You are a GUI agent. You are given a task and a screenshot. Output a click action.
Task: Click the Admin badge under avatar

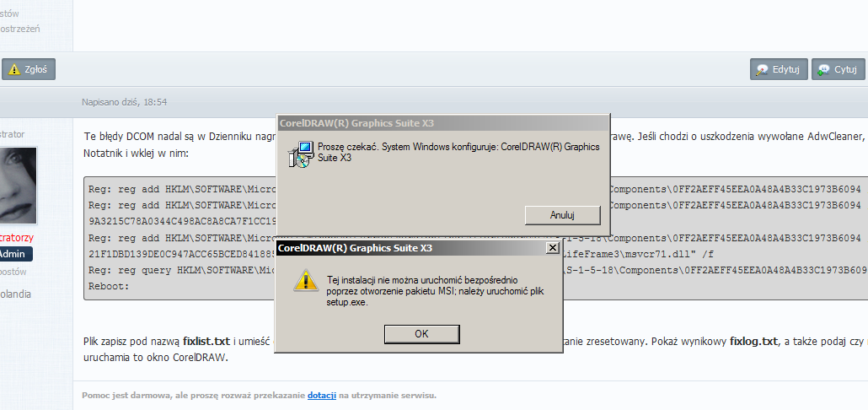pos(17,254)
